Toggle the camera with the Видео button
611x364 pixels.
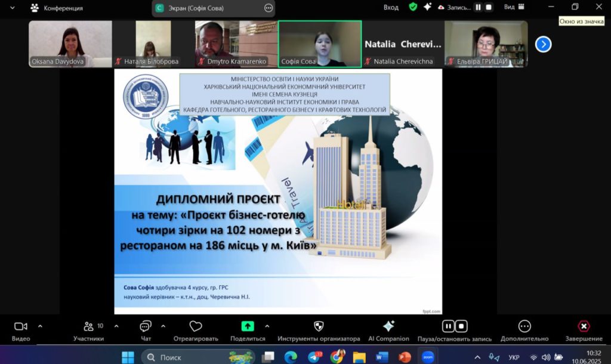click(x=21, y=326)
